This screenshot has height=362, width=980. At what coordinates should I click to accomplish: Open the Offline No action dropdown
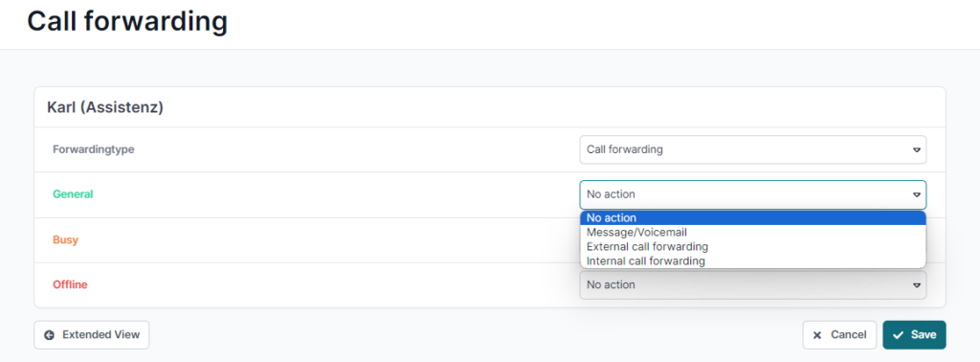pos(753,285)
